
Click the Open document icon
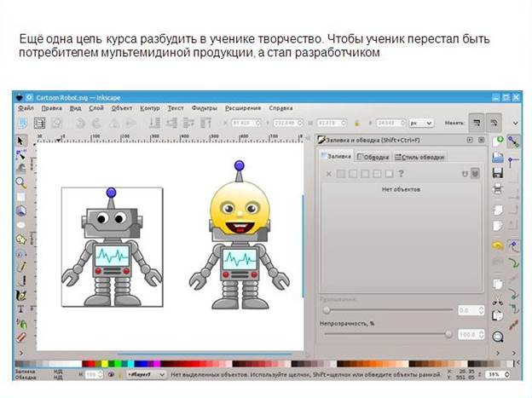498,157
